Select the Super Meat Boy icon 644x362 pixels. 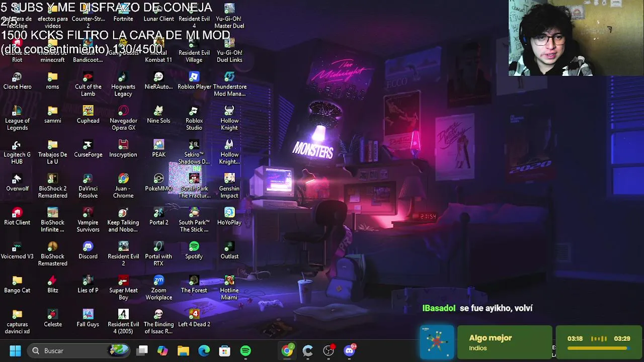(123, 288)
